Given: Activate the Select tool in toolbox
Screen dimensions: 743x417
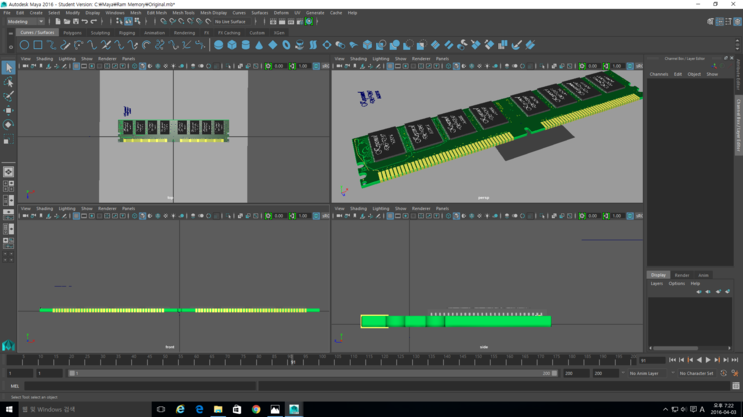Looking at the screenshot, I should click(8, 68).
